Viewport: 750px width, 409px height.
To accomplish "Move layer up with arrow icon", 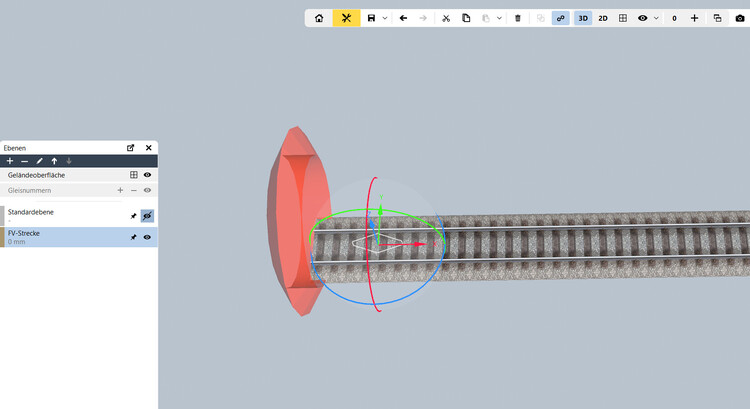I will point(54,161).
